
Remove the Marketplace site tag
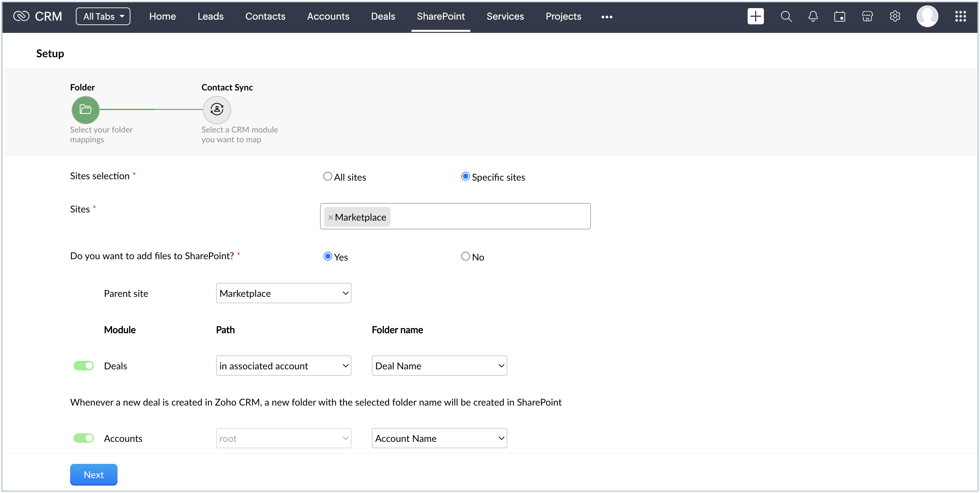coord(330,218)
